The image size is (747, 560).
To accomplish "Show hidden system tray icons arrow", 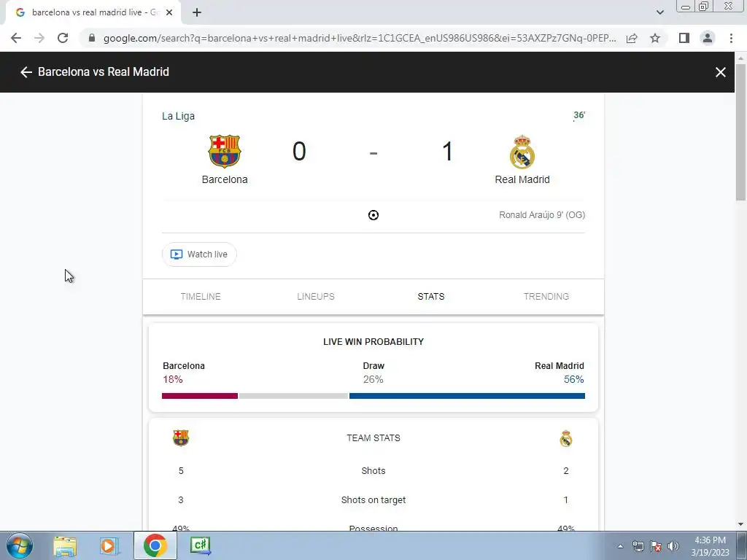I will click(x=620, y=546).
